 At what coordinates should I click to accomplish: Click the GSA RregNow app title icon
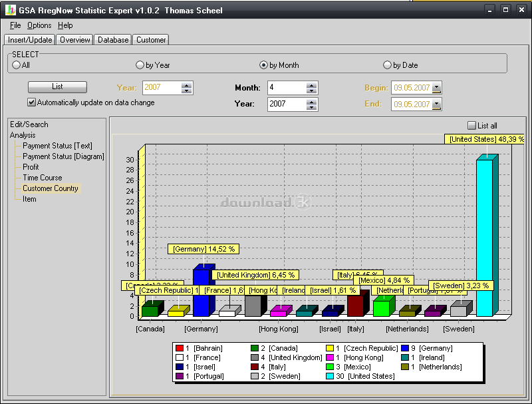coord(10,10)
